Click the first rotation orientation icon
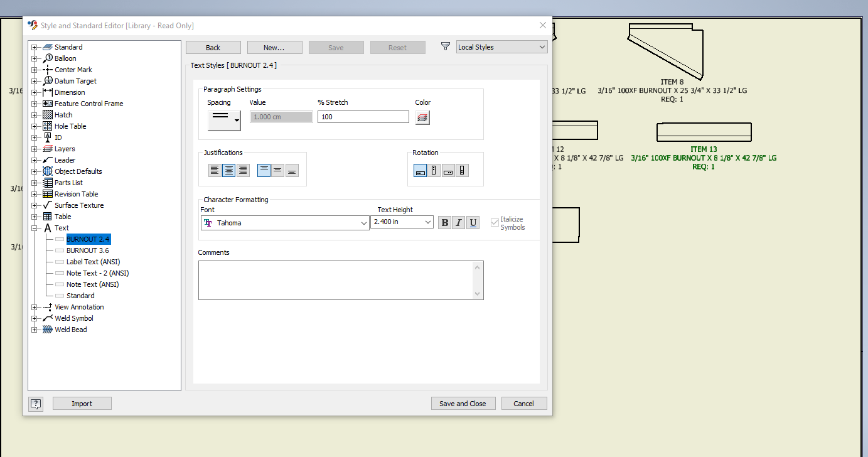Screen dimensions: 868x457 click(420, 169)
